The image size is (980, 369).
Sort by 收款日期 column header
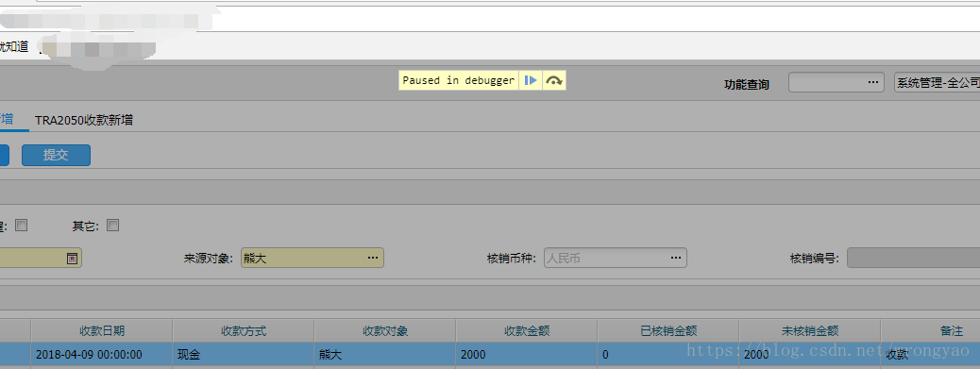pos(102,330)
